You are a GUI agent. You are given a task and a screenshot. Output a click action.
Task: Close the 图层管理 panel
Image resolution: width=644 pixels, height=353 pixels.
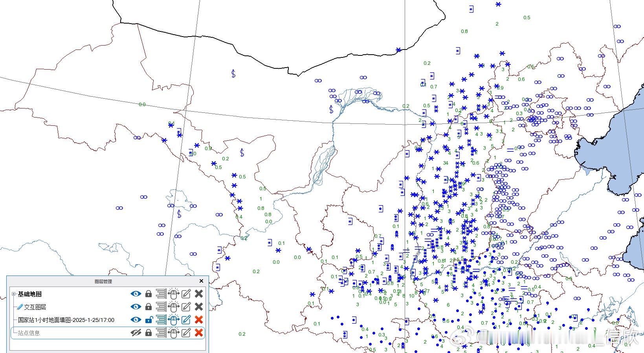click(x=201, y=281)
